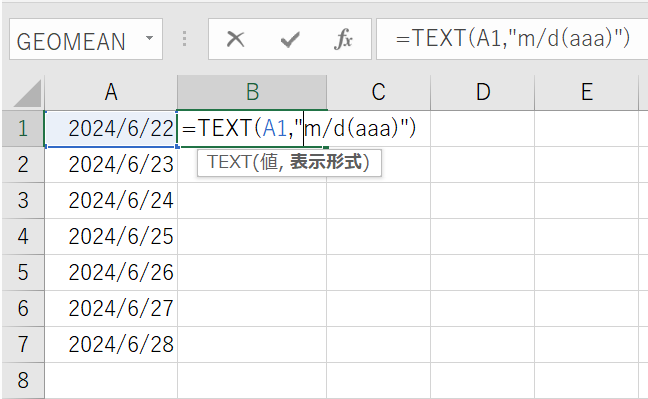
Task: Expand the Name Box dropdown arrow
Action: (149, 38)
